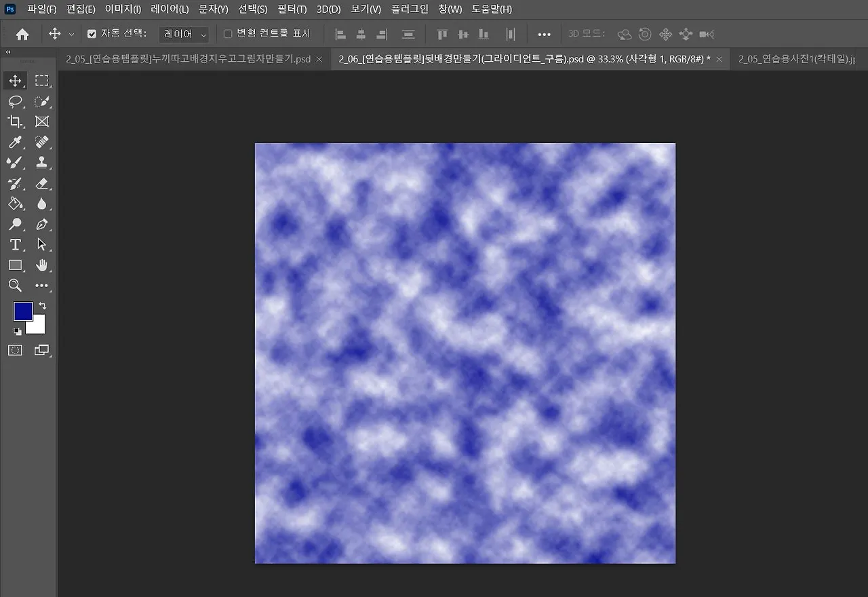Click the 3D rotate mode icon
The width and height of the screenshot is (868, 597).
tap(625, 34)
